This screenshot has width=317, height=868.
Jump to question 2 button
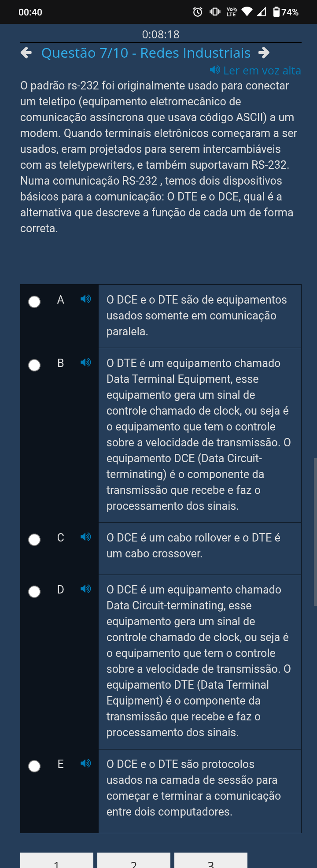(134, 860)
